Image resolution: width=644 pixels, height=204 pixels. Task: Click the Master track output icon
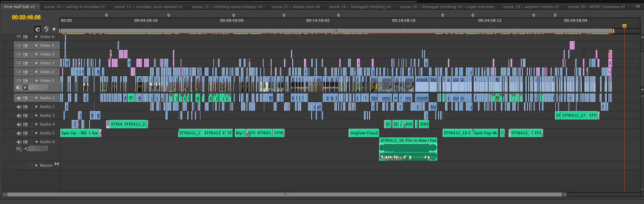click(x=57, y=164)
